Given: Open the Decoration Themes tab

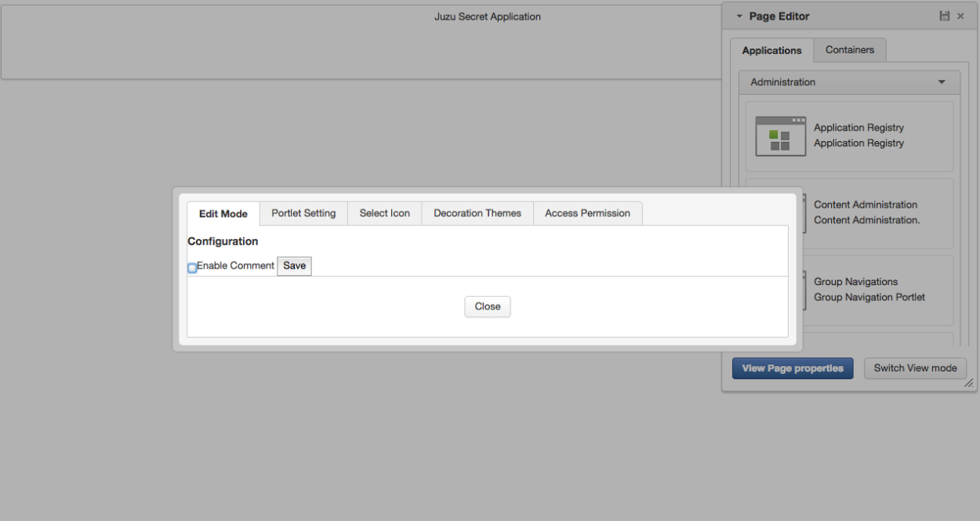Looking at the screenshot, I should coord(477,213).
